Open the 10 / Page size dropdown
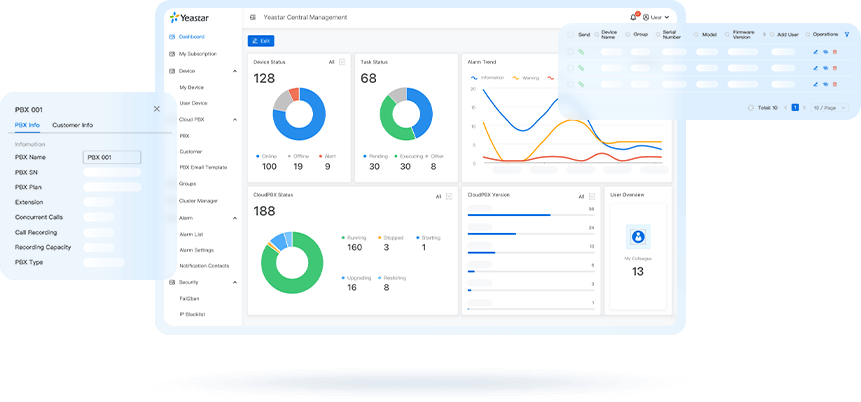 tap(830, 108)
